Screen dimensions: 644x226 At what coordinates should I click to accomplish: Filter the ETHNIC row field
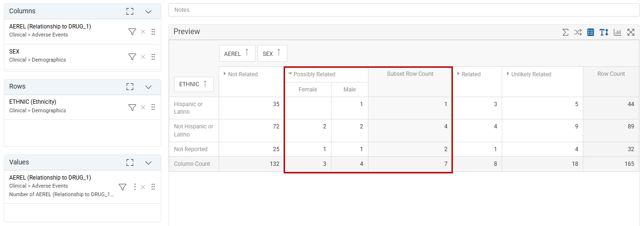(132, 108)
